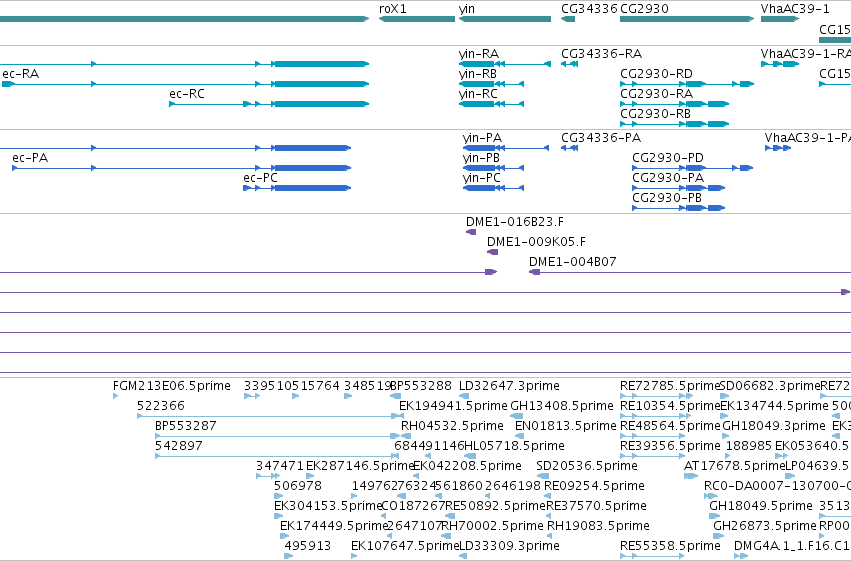Image resolution: width=851 pixels, height=561 pixels.
Task: Select CG2930-PB protein label
Action: coord(667,198)
